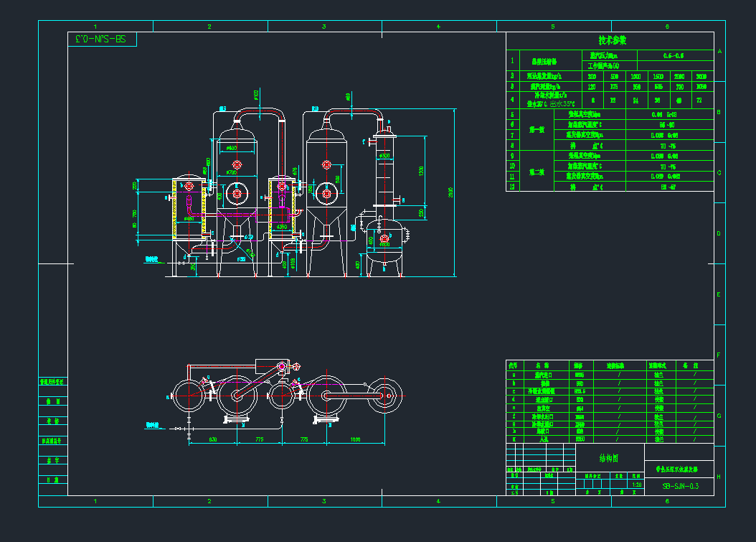Click the φ400 diameter dimension on left tower
Viewport: 756px width, 542px height.
pyautogui.click(x=232, y=148)
